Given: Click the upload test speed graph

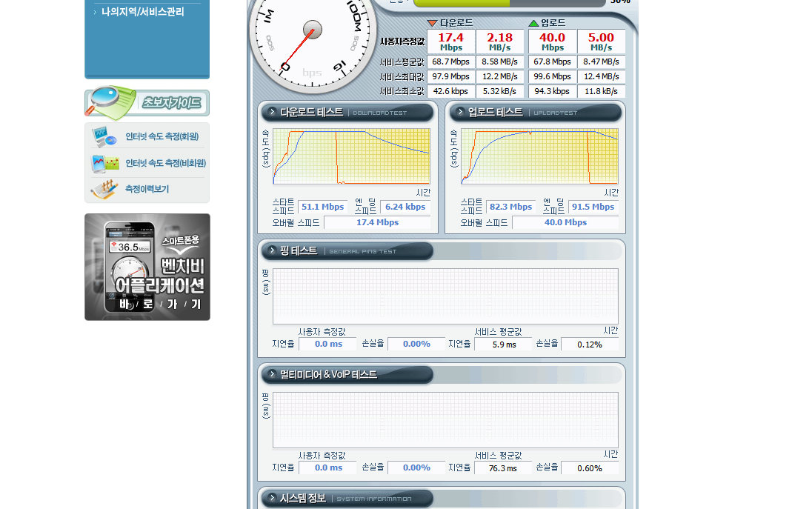Looking at the screenshot, I should tap(539, 156).
